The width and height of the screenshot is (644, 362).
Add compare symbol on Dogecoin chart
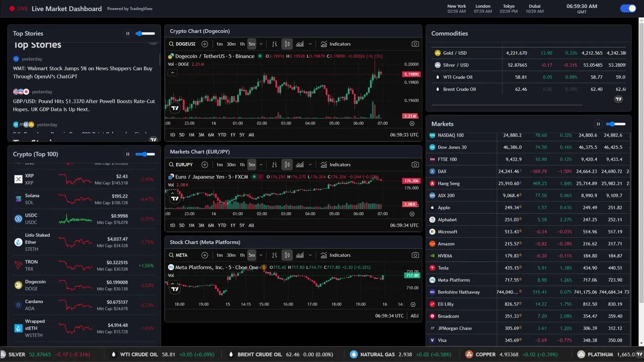click(x=205, y=44)
